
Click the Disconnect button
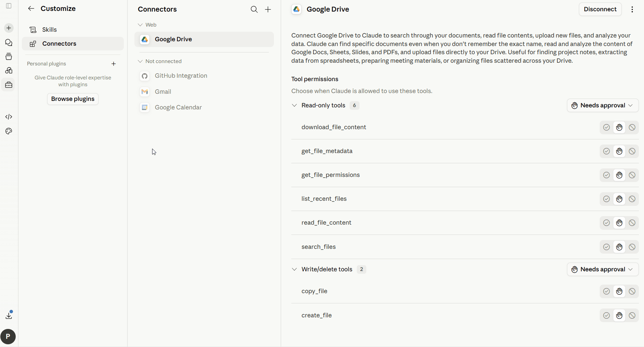[x=600, y=9]
